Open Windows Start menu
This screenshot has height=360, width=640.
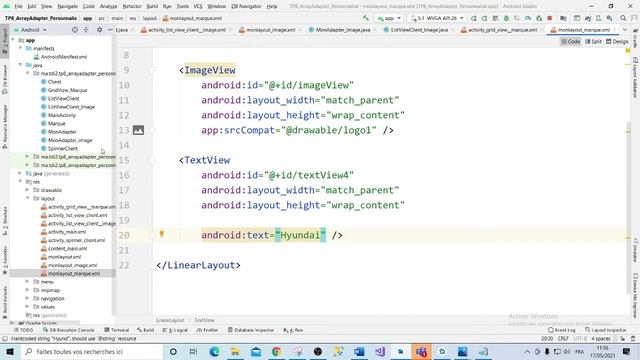coord(10,351)
